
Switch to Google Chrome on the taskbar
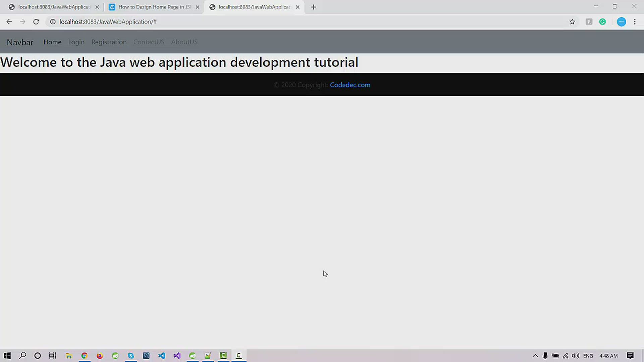click(84, 356)
